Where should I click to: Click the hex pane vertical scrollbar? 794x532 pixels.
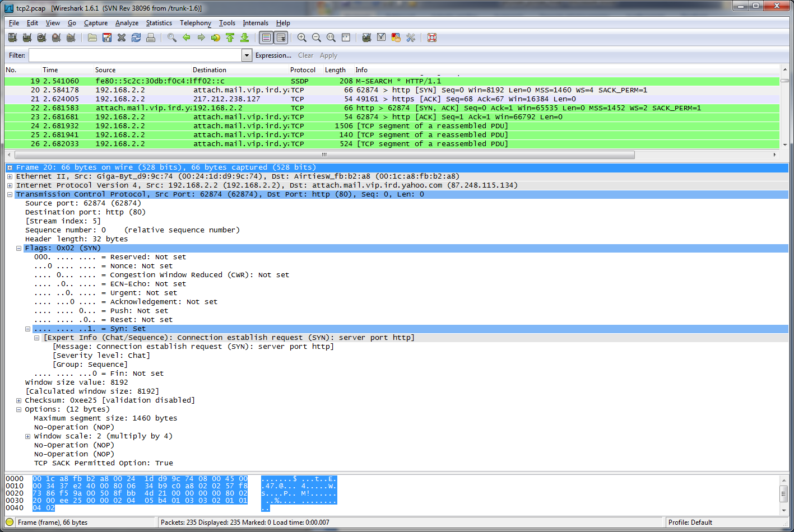coord(784,494)
